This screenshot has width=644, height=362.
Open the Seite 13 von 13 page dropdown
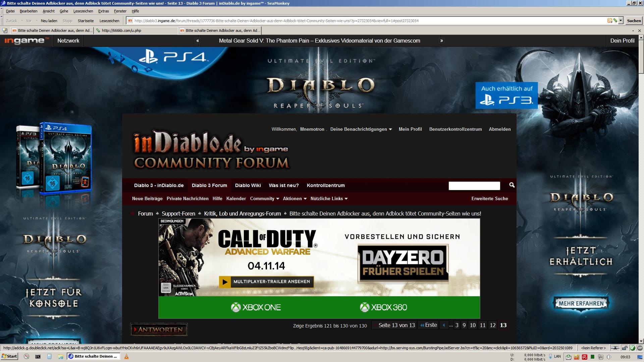click(x=394, y=325)
